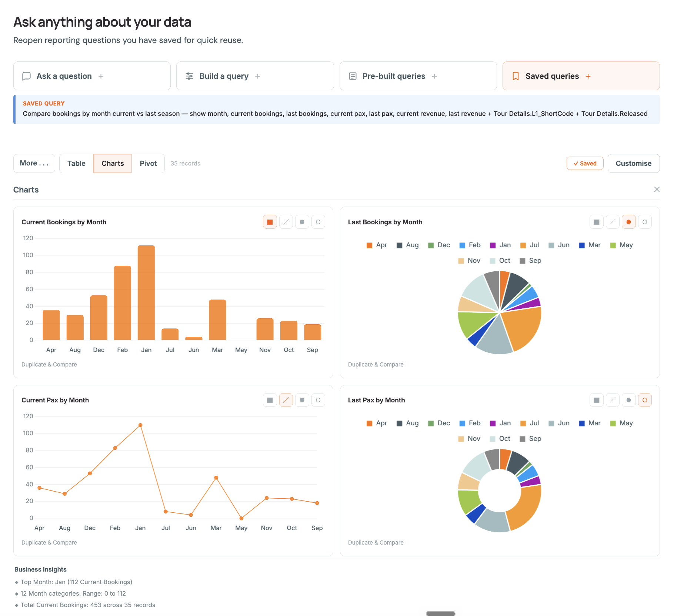The image size is (694, 616).
Task: Close the Charts panel
Action: click(657, 190)
